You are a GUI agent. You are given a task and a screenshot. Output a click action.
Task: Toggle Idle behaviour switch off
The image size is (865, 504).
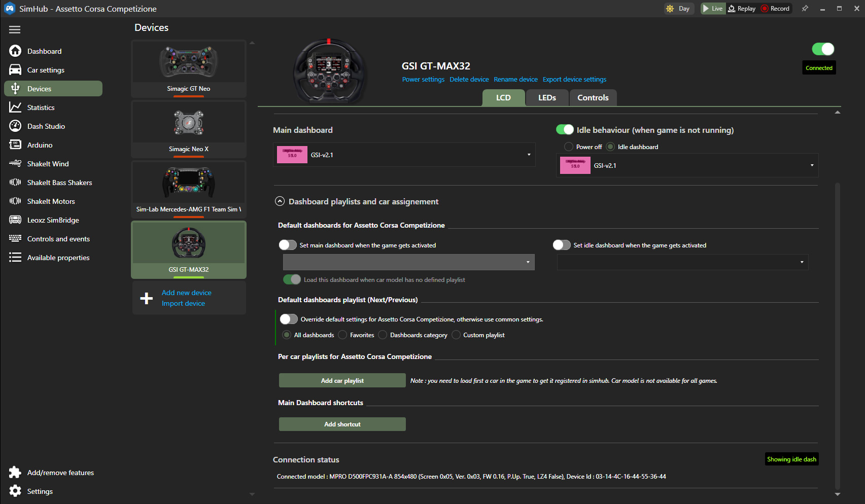(565, 130)
